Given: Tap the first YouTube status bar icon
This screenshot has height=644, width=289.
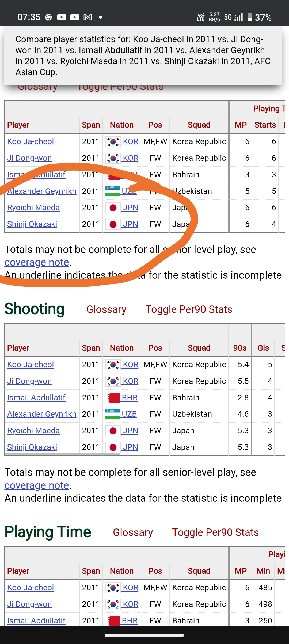Looking at the screenshot, I should click(62, 17).
